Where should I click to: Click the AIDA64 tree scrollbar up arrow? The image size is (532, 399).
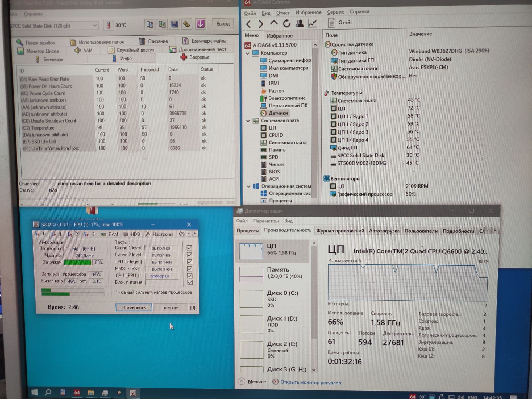tap(315, 45)
